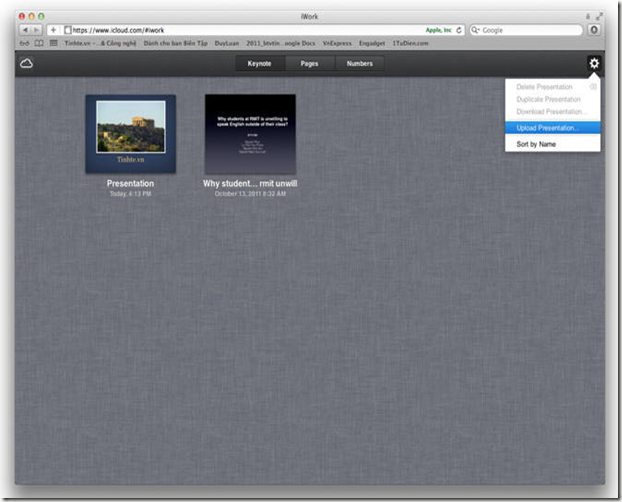Screen dimensions: 622x502
Task: Open the Dành cho ban Biên Tập bookmark
Action: (176, 43)
